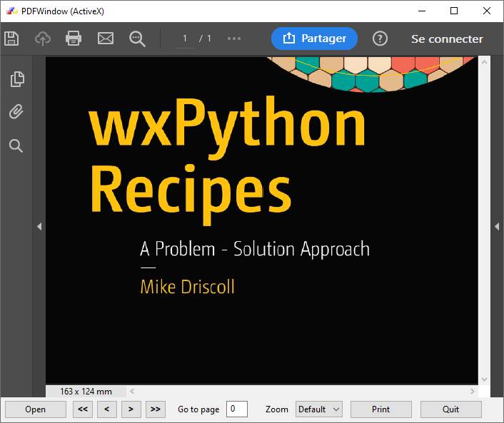Click the Quit button
504x423 pixels.
450,409
